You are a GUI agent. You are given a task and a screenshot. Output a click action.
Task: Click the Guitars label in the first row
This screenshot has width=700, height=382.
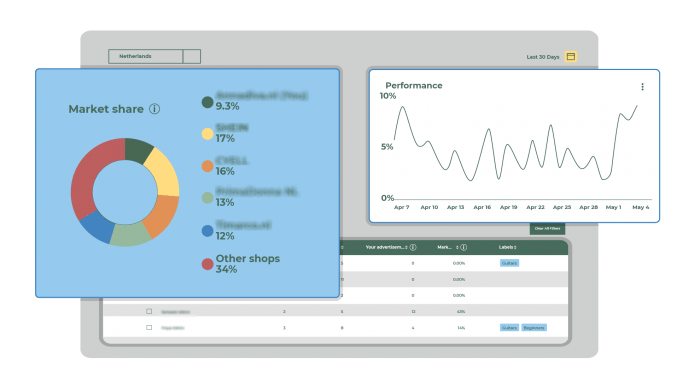[509, 263]
